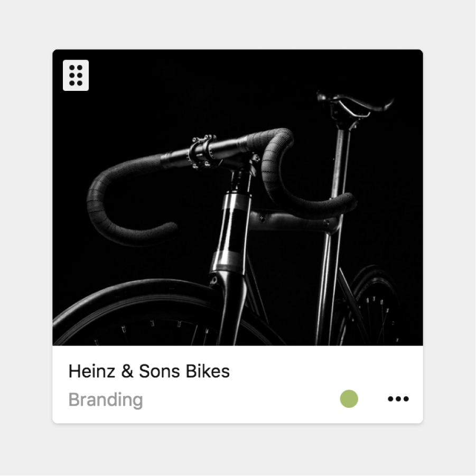Click the handlebar stem clamp in photo
Screen dimensions: 476x476
(x=203, y=152)
